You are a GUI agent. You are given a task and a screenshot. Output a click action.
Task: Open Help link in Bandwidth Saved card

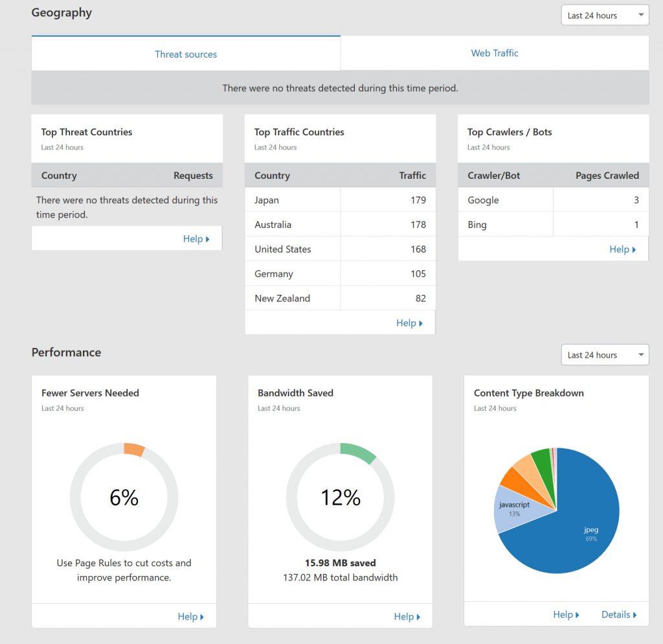click(407, 617)
